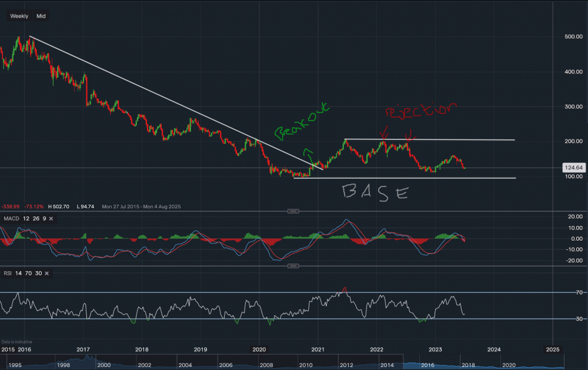
Task: Open RSI settings by clicking the RSI label
Action: [x=8, y=274]
